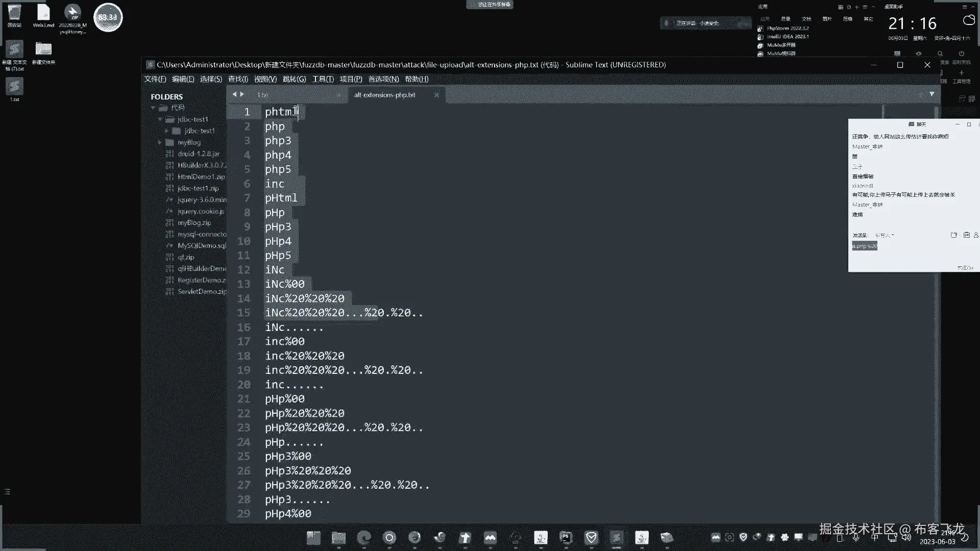Open the tab list dropdown arrow

coord(932,94)
